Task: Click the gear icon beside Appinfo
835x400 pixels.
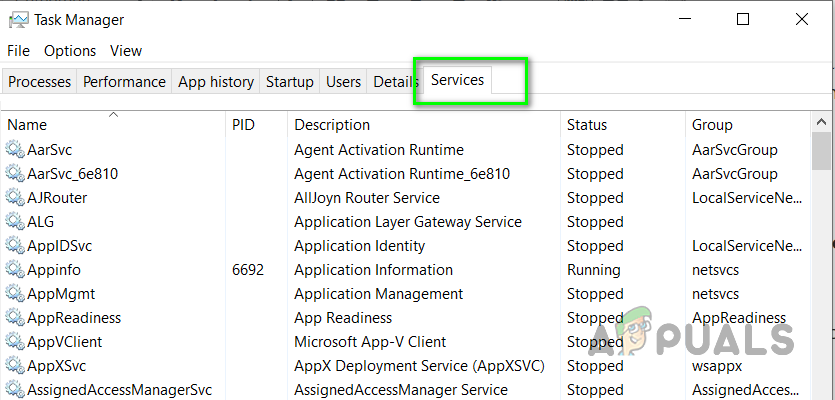Action: 14,270
